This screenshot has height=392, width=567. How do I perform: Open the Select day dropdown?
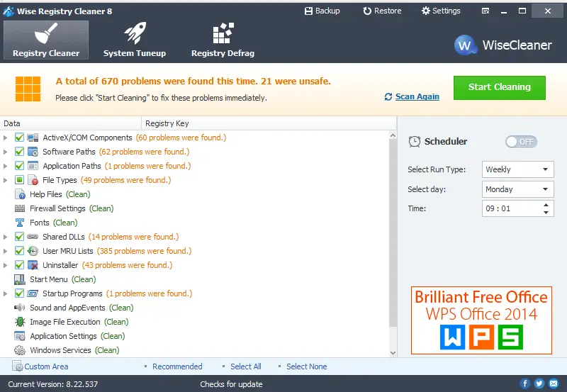click(x=518, y=189)
